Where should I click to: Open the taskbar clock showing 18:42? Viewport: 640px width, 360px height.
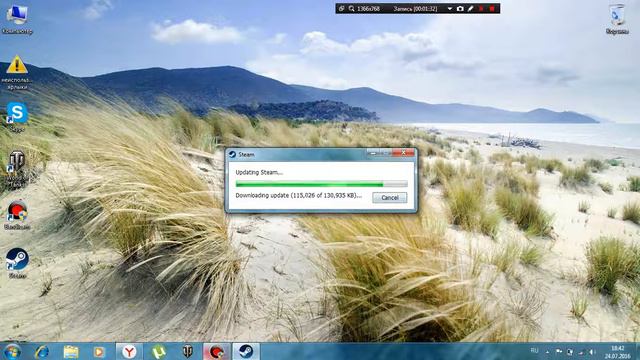click(617, 352)
